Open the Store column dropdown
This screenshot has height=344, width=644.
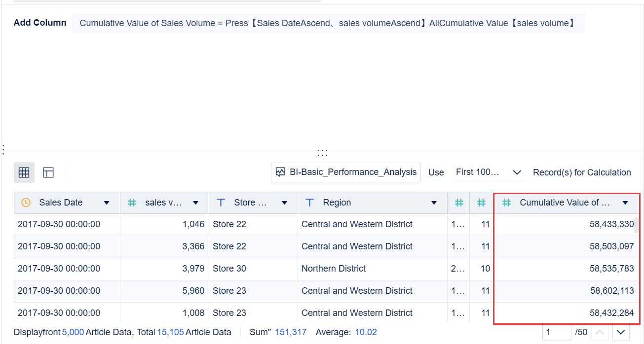click(x=284, y=202)
